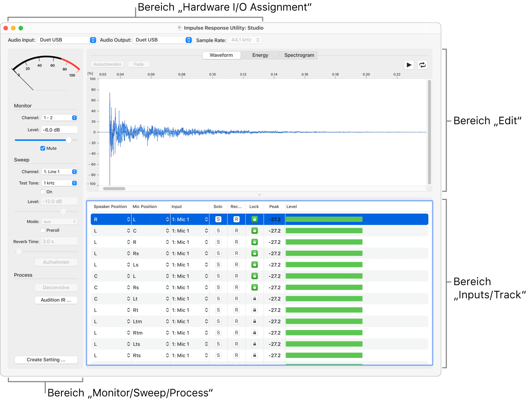
Task: Uncheck the Mute checkbox under Monitor
Action: (43, 148)
